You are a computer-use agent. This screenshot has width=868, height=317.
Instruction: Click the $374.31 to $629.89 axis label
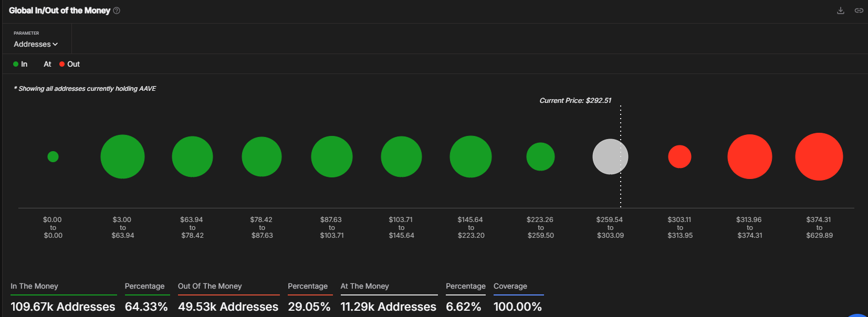[x=819, y=227]
